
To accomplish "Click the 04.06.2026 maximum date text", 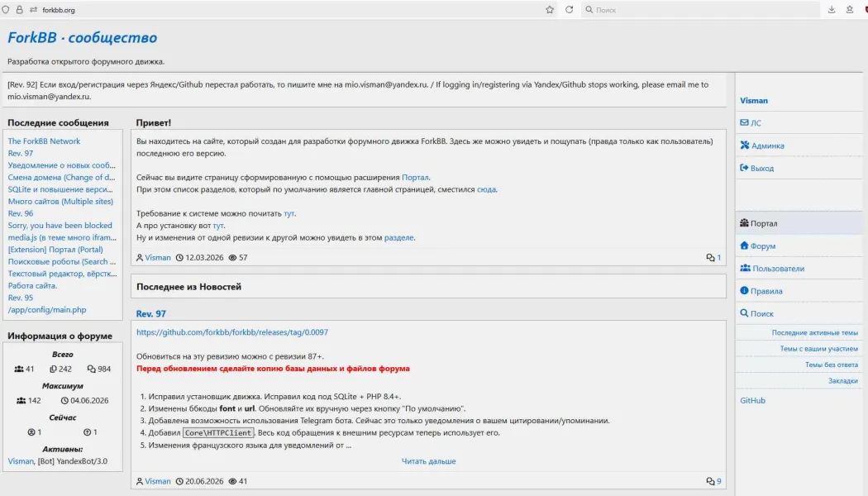I will [x=89, y=400].
